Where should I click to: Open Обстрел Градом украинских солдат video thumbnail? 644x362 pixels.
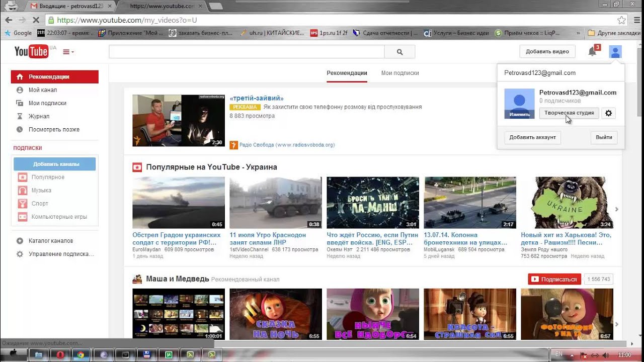point(179,203)
